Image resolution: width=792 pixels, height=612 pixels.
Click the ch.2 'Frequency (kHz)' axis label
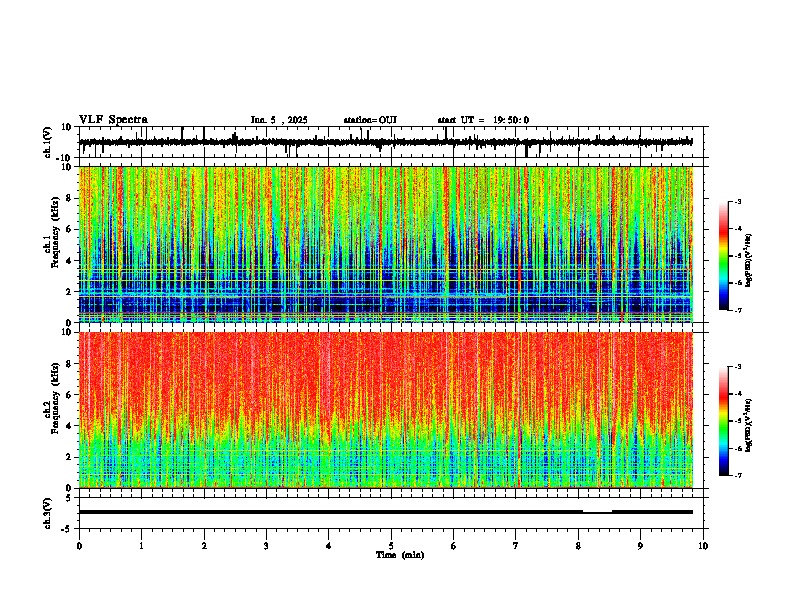[55, 398]
